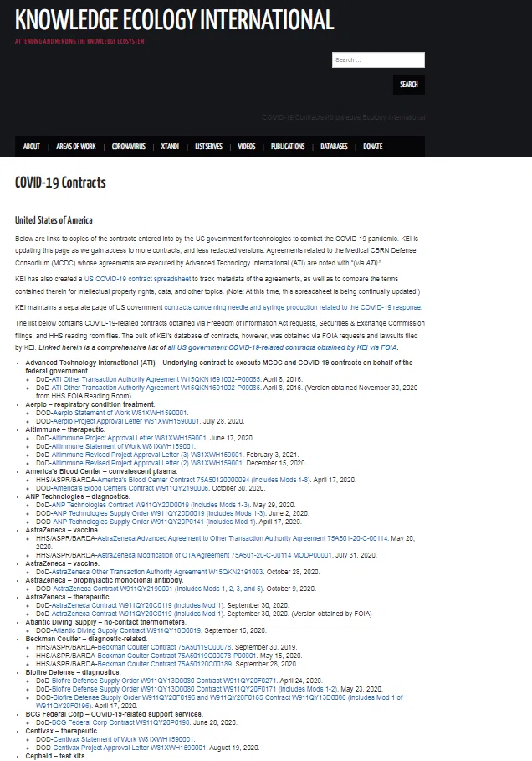The image size is (532, 761).
Task: Open the XTANDI menu item
Action: (x=170, y=146)
